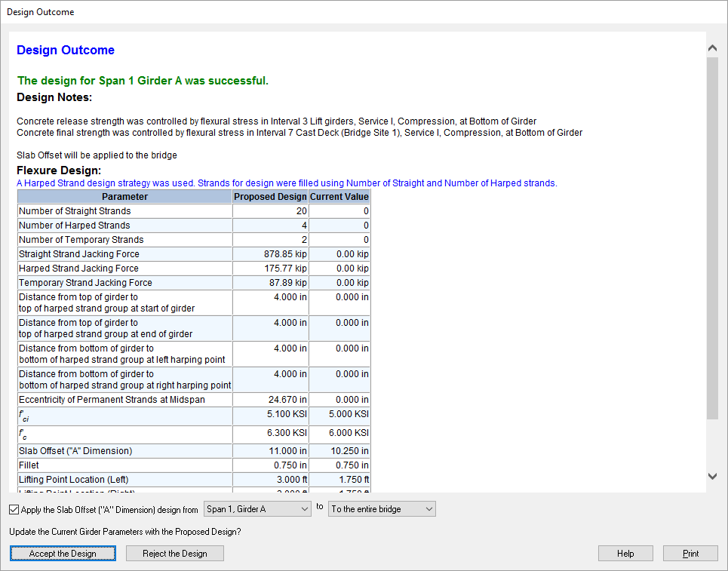This screenshot has height=571, width=728.
Task: Open the Span 1, Girder A dropdown
Action: tap(257, 509)
